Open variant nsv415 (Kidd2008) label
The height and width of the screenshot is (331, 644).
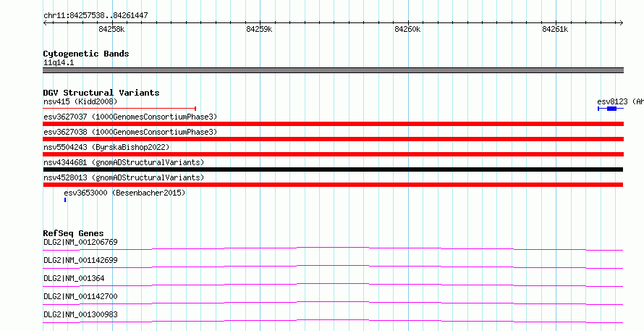(x=80, y=101)
